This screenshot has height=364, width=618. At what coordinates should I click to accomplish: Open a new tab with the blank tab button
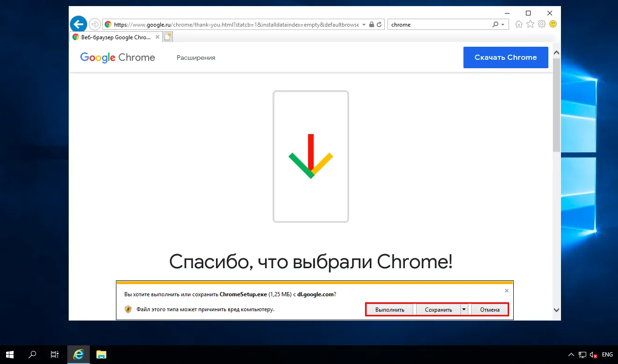(168, 37)
